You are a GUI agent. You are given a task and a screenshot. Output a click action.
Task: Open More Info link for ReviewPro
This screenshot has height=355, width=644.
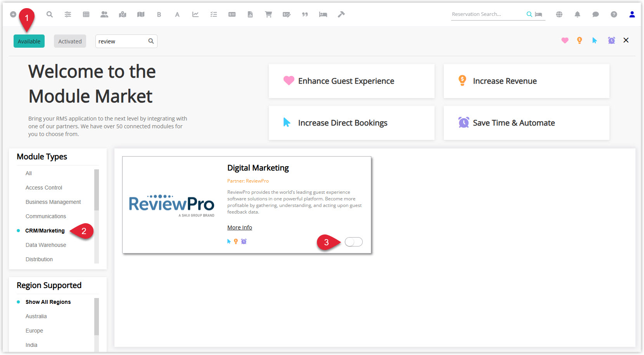240,227
